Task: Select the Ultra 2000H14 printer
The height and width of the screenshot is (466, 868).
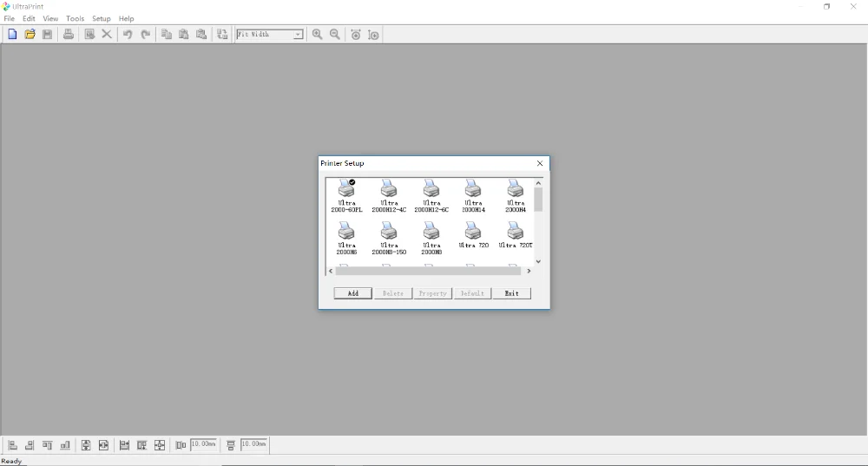Action: (473, 196)
